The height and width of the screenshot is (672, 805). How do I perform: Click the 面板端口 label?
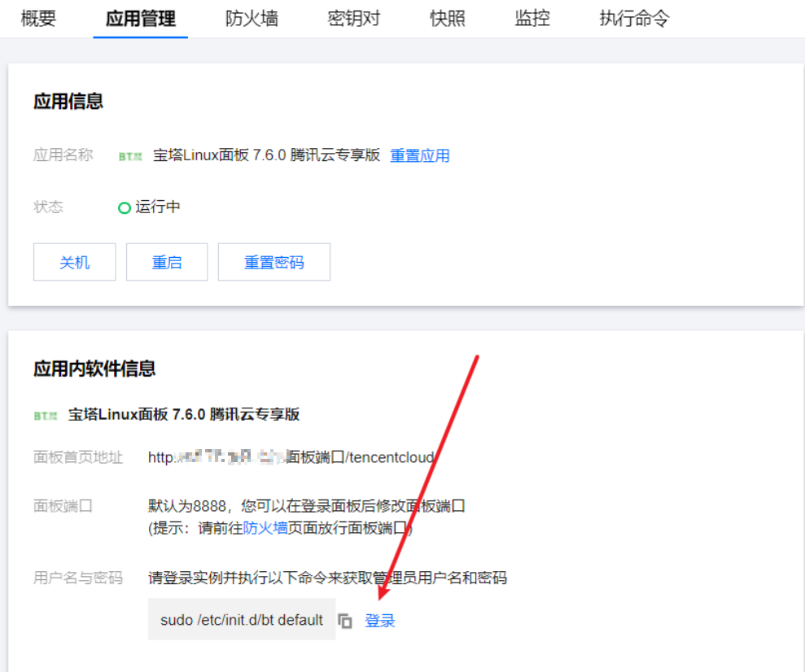point(63,506)
